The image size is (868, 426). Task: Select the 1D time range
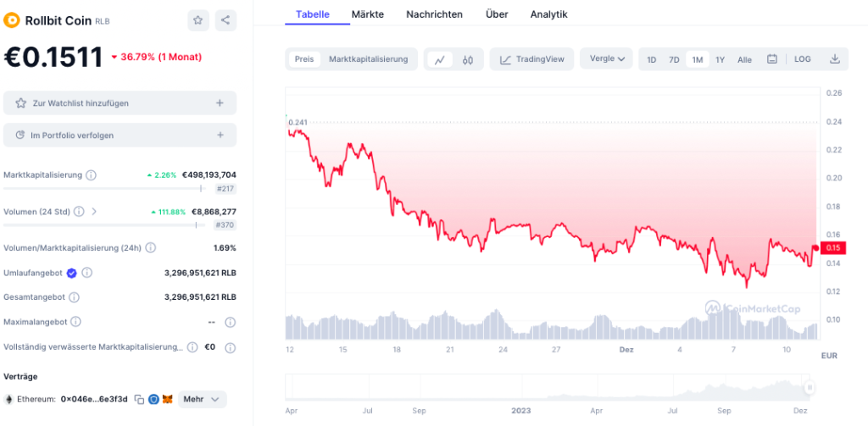pyautogui.click(x=652, y=60)
